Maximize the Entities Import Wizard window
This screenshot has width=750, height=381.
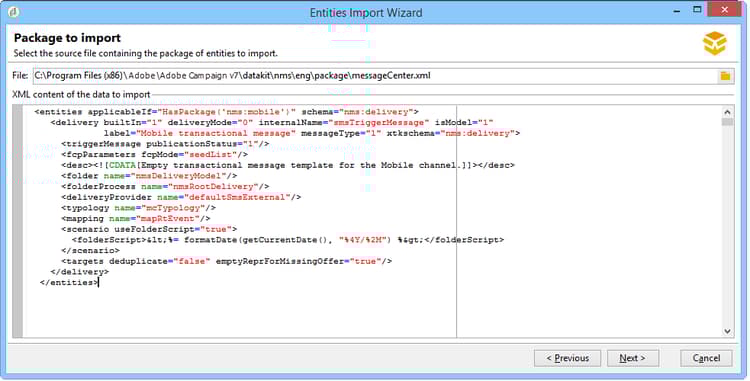click(x=697, y=10)
